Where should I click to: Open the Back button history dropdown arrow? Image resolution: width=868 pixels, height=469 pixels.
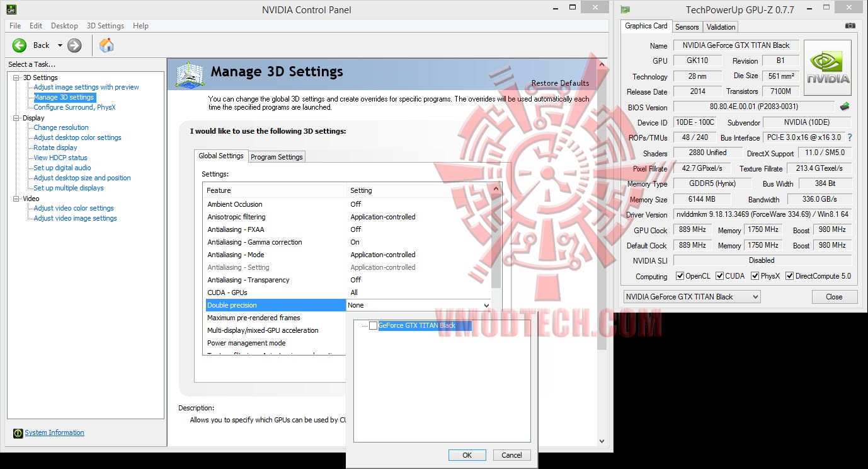click(x=60, y=45)
